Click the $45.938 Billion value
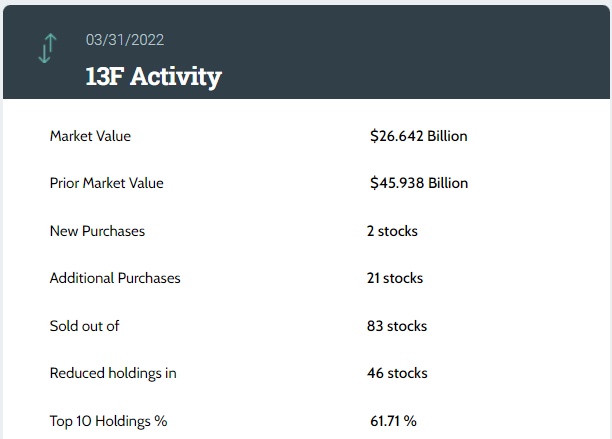Viewport: 612px width, 439px height. pos(418,183)
